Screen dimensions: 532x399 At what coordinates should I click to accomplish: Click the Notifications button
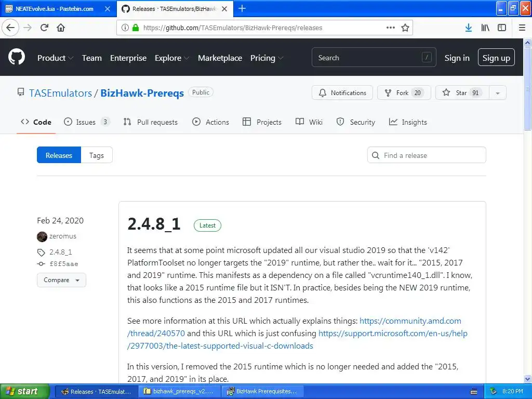click(342, 93)
